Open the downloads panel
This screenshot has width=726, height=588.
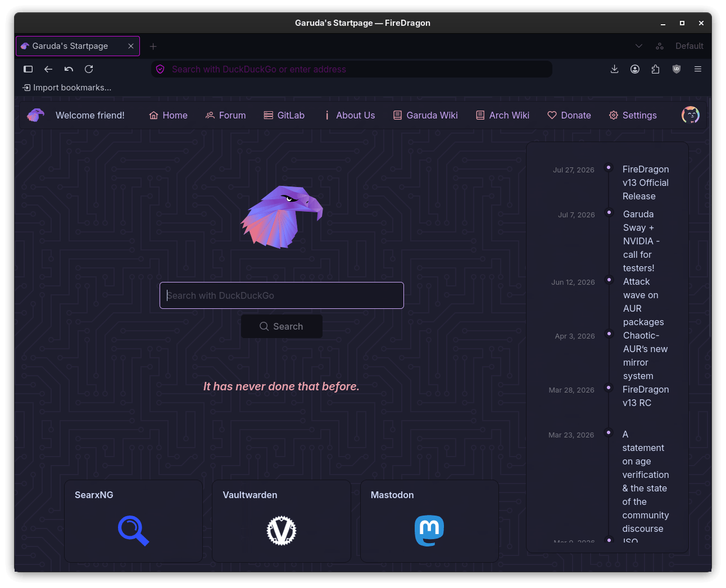(x=614, y=69)
